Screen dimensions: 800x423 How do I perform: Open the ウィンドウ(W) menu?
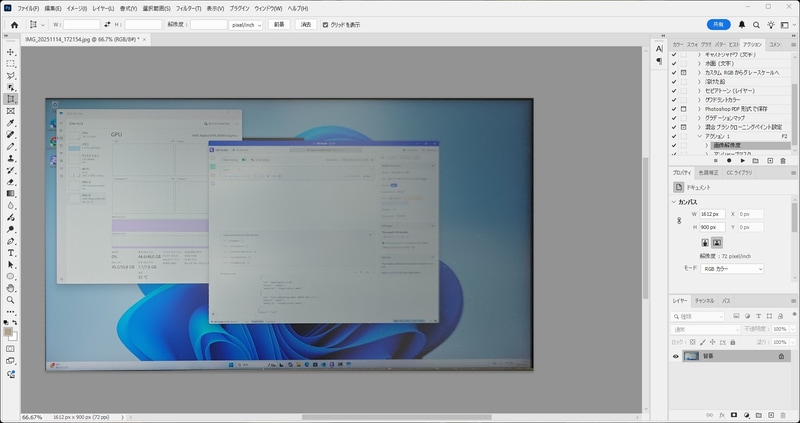coord(268,9)
